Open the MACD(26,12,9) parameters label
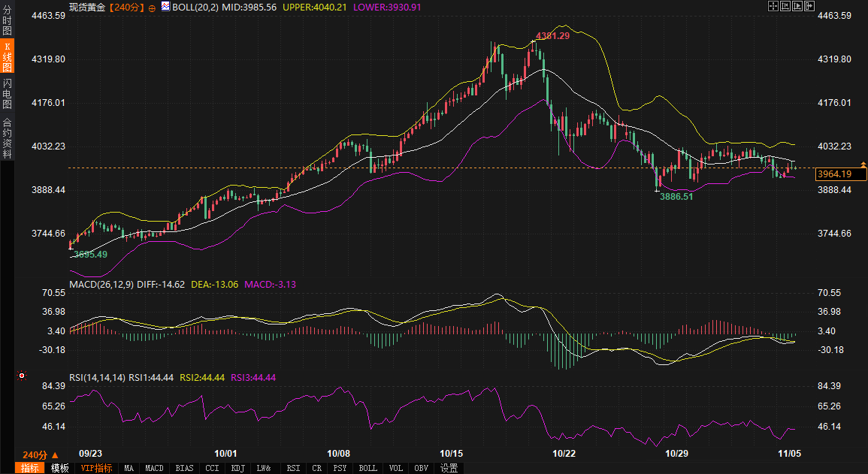The image size is (868, 474). tap(103, 285)
